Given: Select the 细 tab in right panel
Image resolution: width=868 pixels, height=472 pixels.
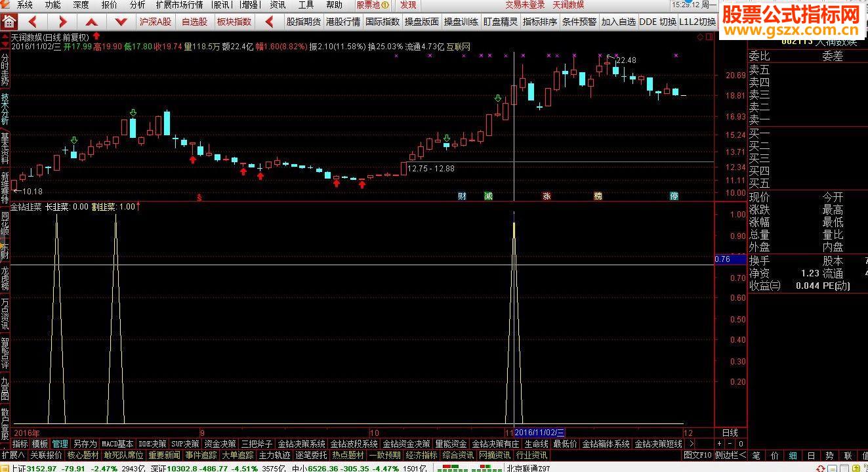Looking at the screenshot, I should click(x=793, y=455).
